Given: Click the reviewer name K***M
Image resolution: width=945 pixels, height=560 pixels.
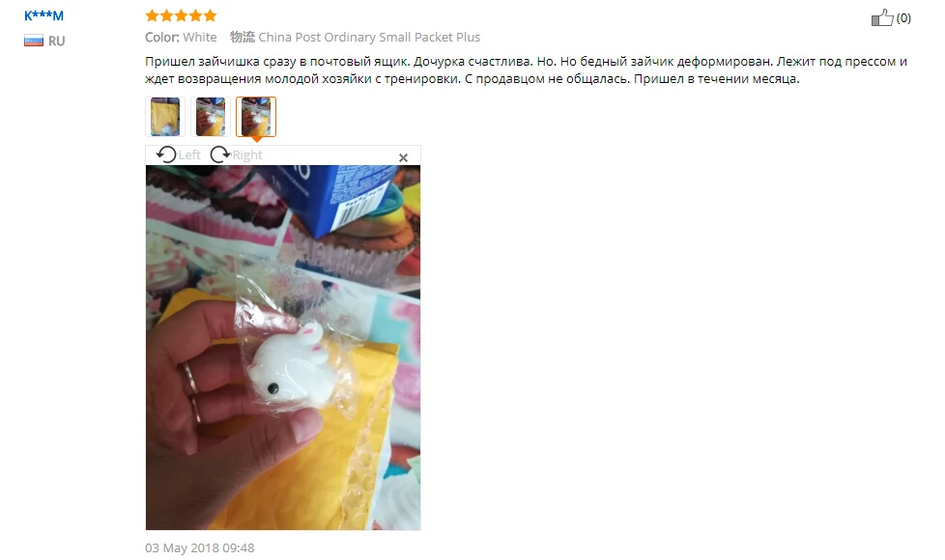Looking at the screenshot, I should [44, 15].
